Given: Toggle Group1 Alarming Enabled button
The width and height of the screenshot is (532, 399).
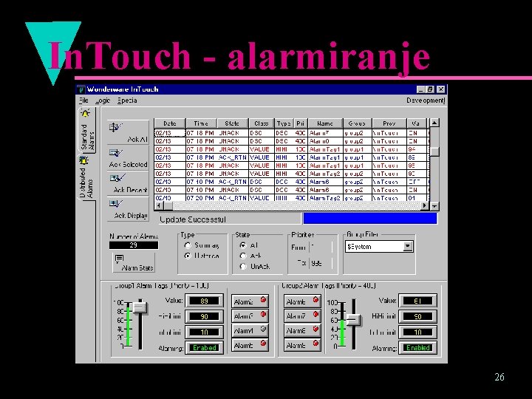Looking at the screenshot, I should [204, 348].
